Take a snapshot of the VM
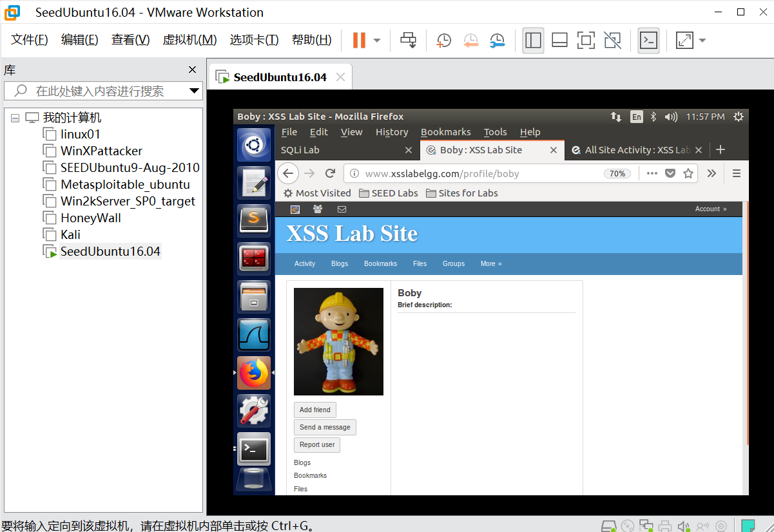This screenshot has width=774, height=532. pos(443,40)
